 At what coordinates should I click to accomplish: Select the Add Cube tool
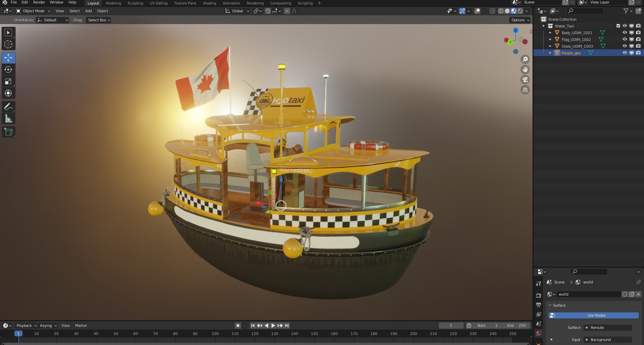(x=8, y=132)
